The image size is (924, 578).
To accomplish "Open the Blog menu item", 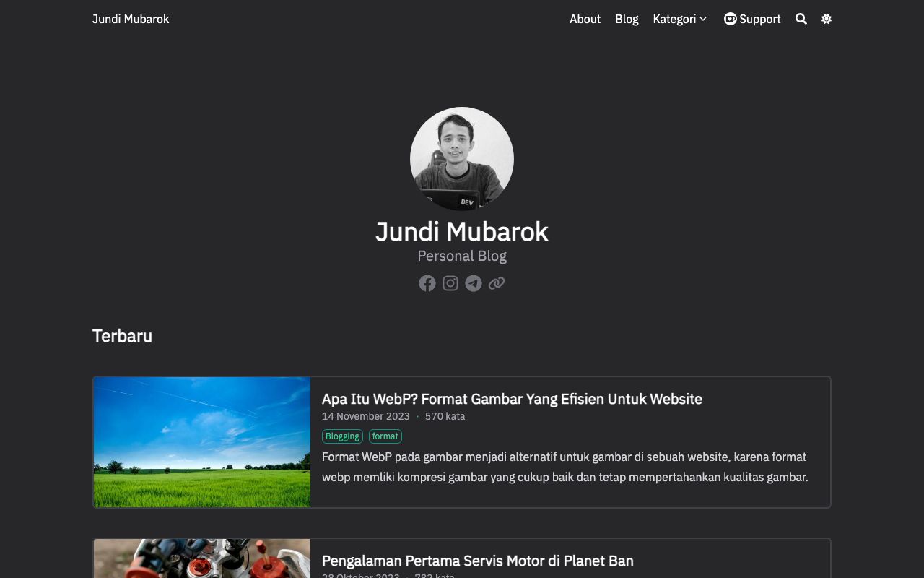I will (x=627, y=19).
